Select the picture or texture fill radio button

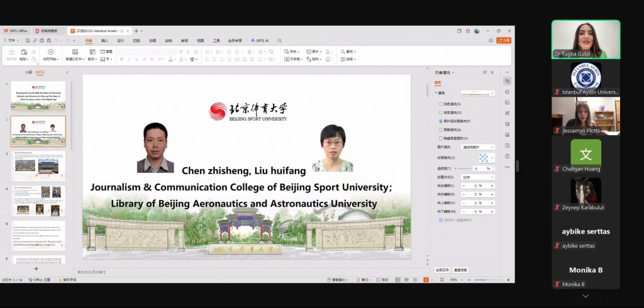click(441, 121)
